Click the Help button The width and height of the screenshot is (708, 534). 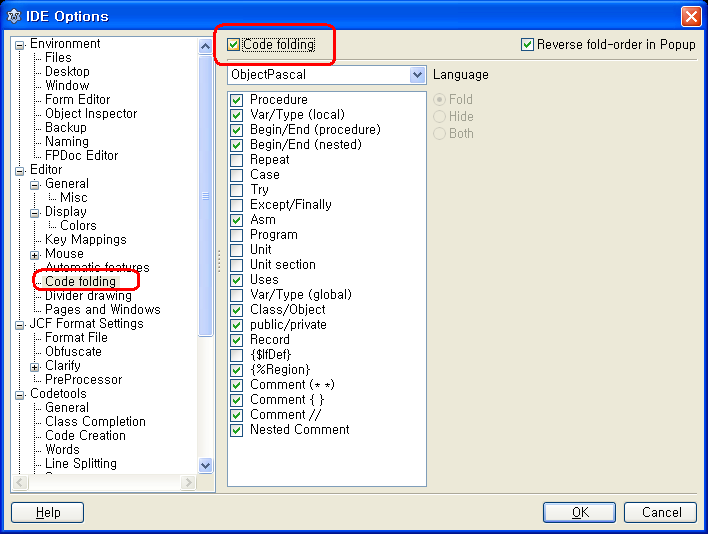click(47, 512)
